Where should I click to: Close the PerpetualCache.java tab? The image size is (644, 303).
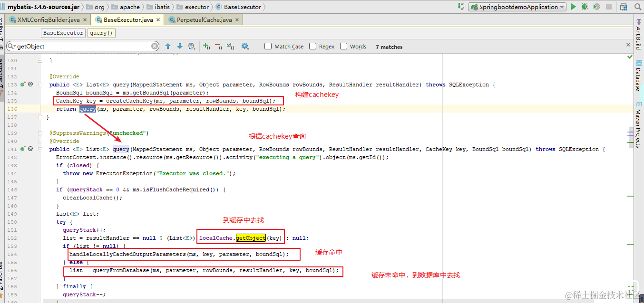[237, 20]
